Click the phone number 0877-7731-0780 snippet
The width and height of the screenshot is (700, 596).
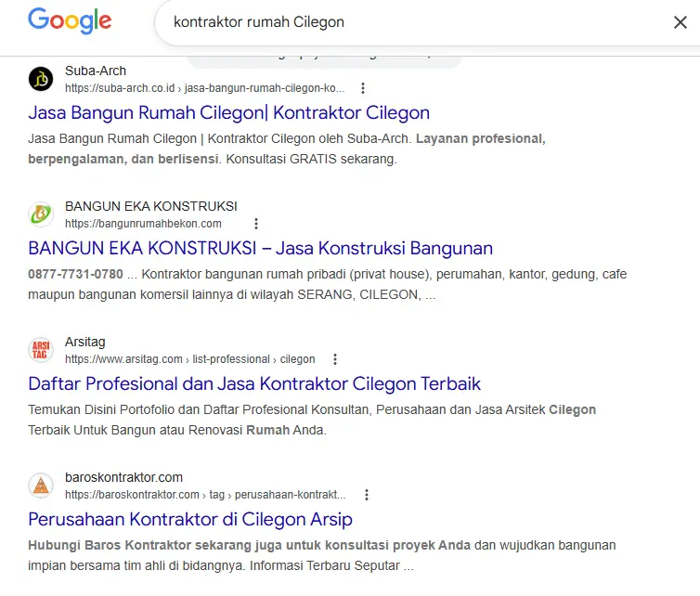point(75,274)
